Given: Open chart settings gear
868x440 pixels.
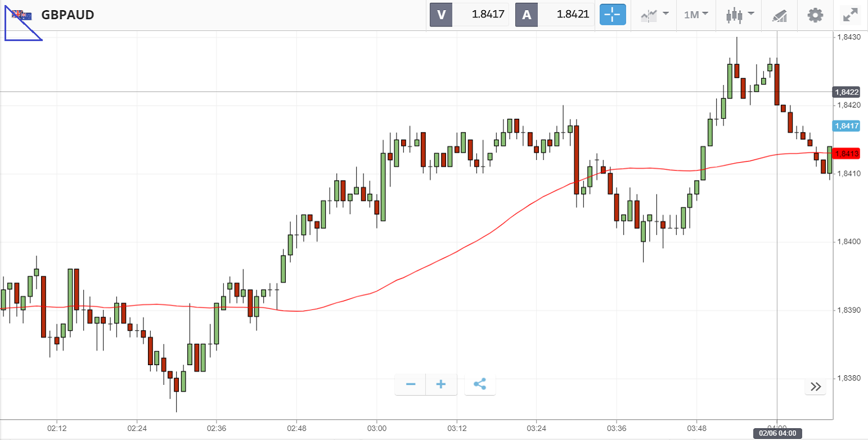Looking at the screenshot, I should coord(815,15).
